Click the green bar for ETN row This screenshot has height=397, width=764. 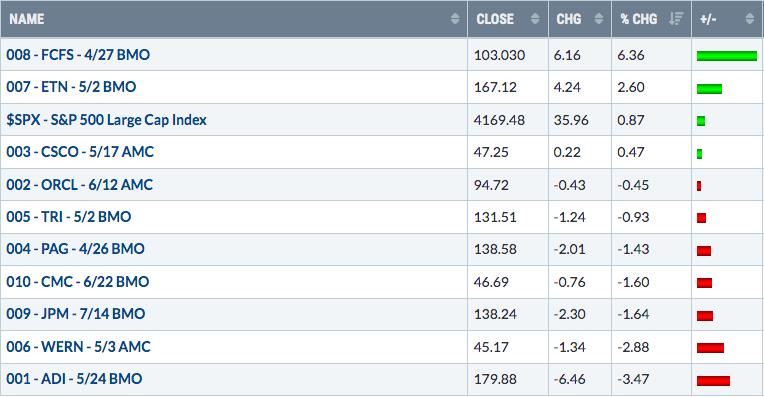(x=709, y=89)
